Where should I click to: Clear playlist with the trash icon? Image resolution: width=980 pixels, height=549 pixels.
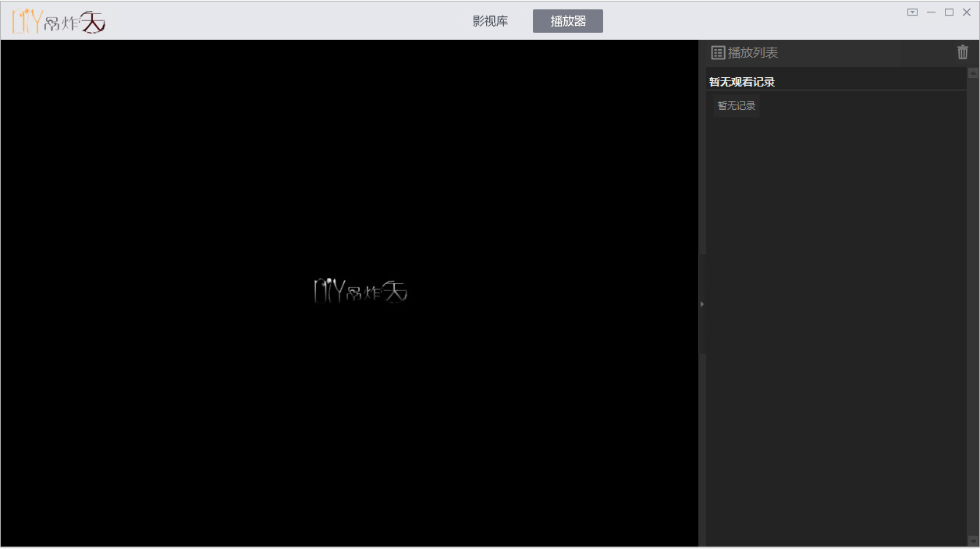point(963,52)
